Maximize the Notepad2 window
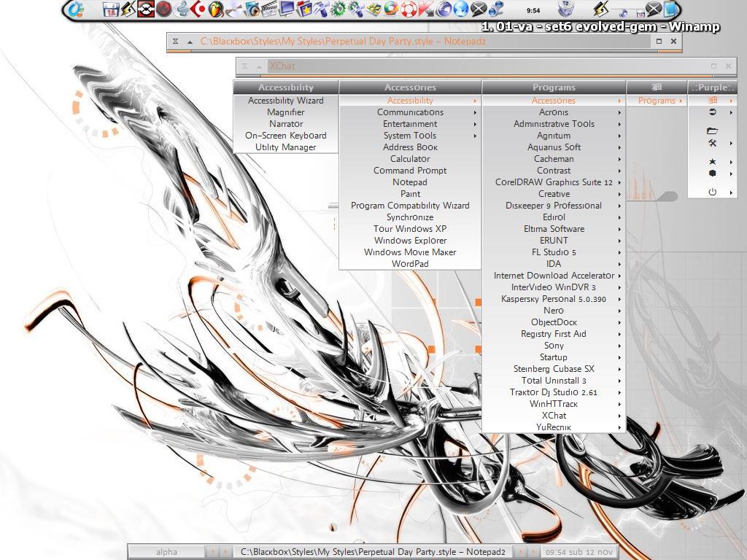The image size is (747, 560). [x=659, y=42]
